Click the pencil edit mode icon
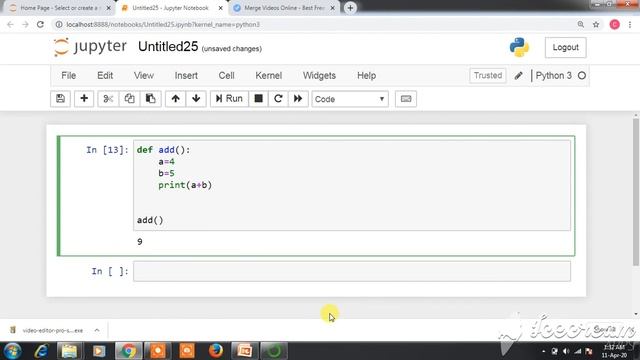The image size is (640, 360). [x=518, y=76]
